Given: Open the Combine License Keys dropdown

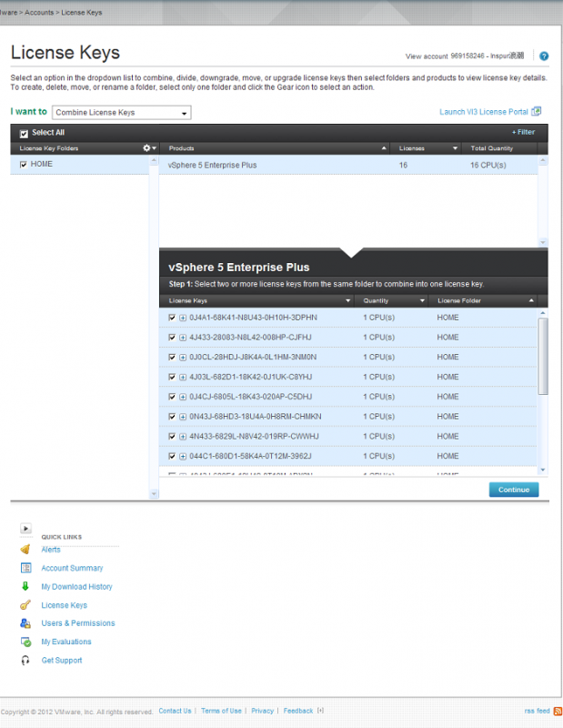Looking at the screenshot, I should click(x=122, y=113).
